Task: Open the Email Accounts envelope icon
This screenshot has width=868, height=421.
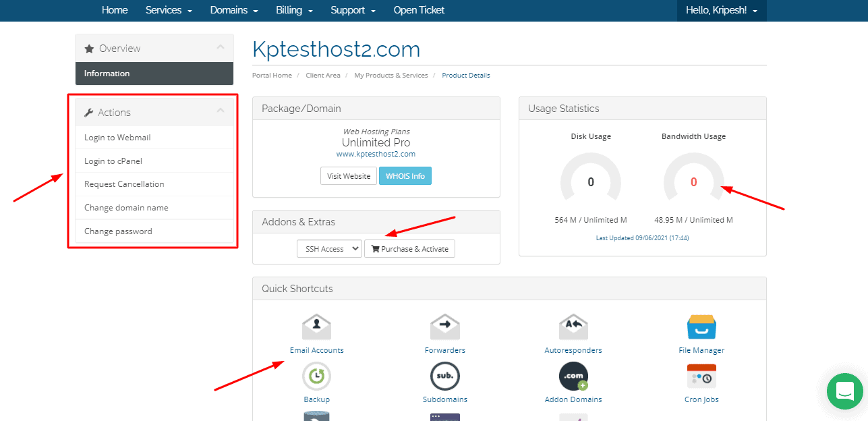Action: point(316,327)
